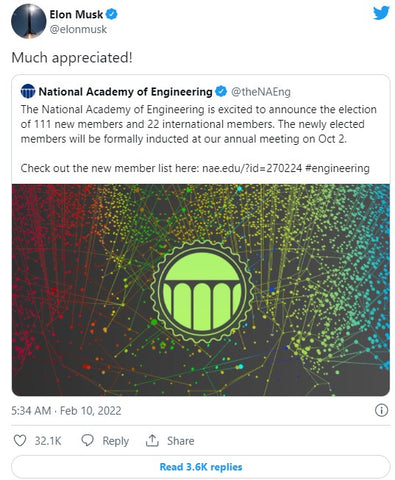
Task: Open Elon Musk's profile avatar
Action: coord(28,21)
